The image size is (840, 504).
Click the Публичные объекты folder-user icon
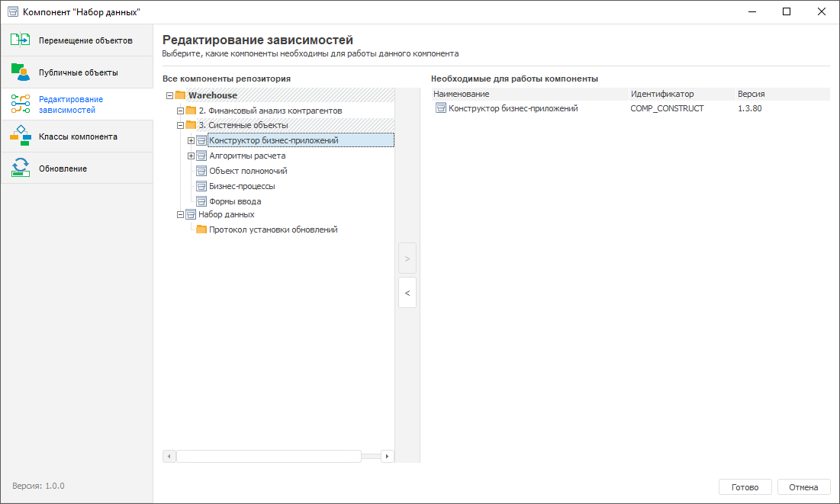pyautogui.click(x=21, y=72)
